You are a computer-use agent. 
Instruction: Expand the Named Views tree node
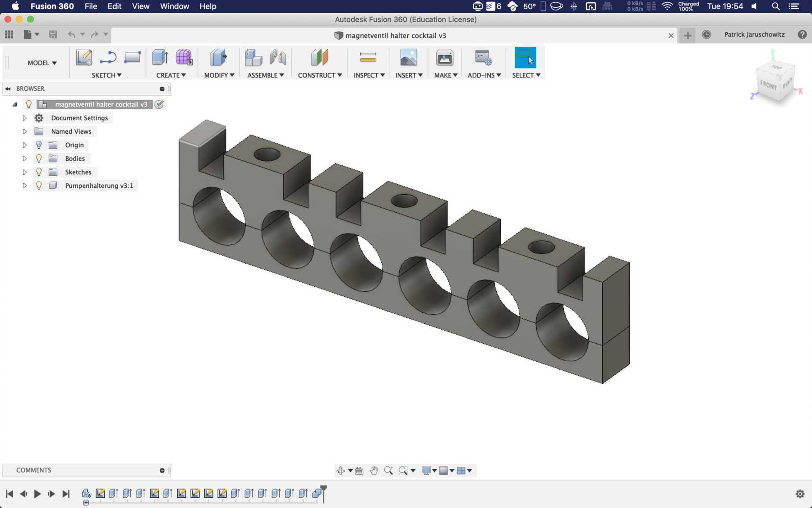pos(25,131)
